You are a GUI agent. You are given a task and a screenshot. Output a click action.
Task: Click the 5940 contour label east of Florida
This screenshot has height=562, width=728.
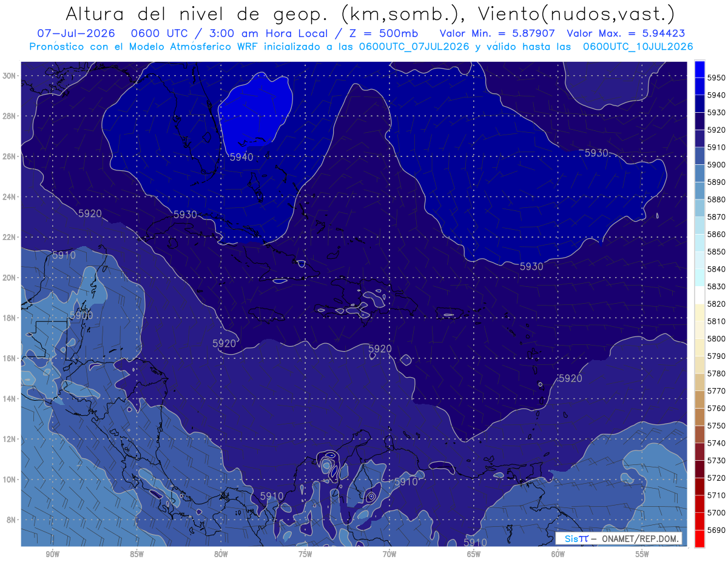[241, 157]
